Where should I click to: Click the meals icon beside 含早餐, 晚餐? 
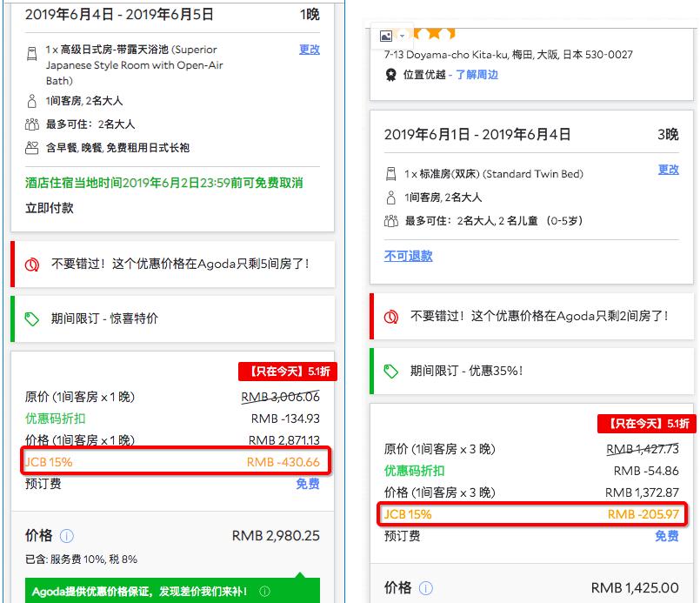pyautogui.click(x=30, y=145)
